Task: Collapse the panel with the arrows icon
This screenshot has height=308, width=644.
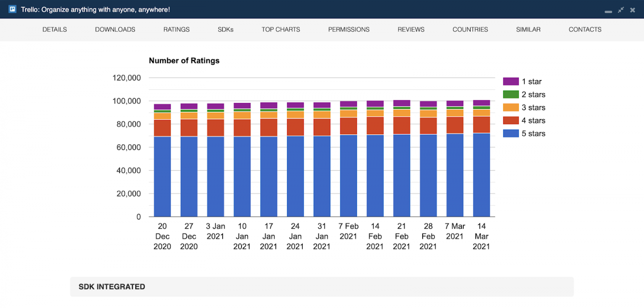Action: 621,10
